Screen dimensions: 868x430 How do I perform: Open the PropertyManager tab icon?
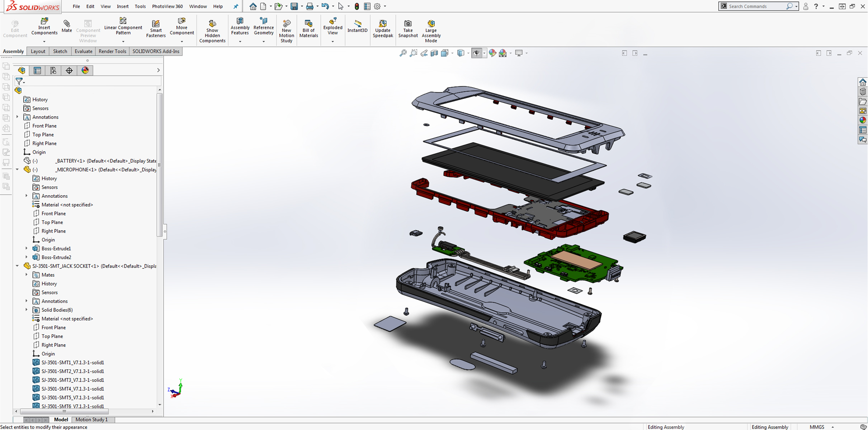click(x=37, y=71)
